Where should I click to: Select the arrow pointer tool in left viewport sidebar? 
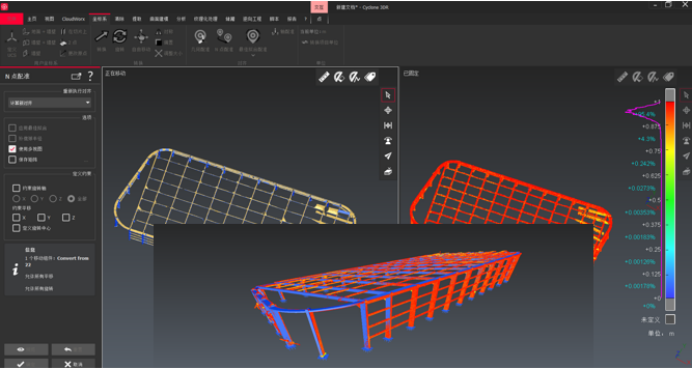click(x=388, y=95)
